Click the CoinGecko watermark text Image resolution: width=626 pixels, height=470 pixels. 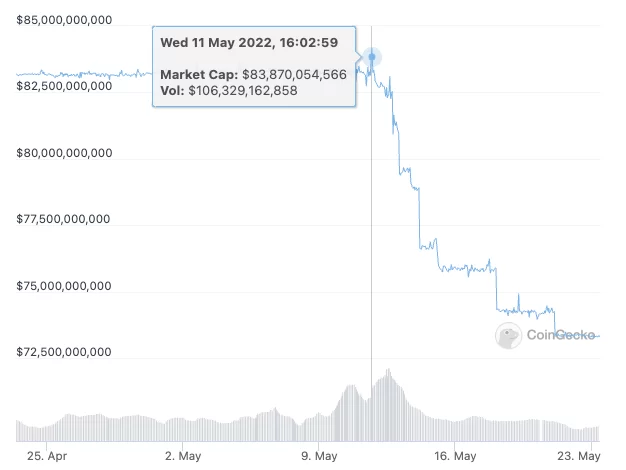[x=561, y=335]
